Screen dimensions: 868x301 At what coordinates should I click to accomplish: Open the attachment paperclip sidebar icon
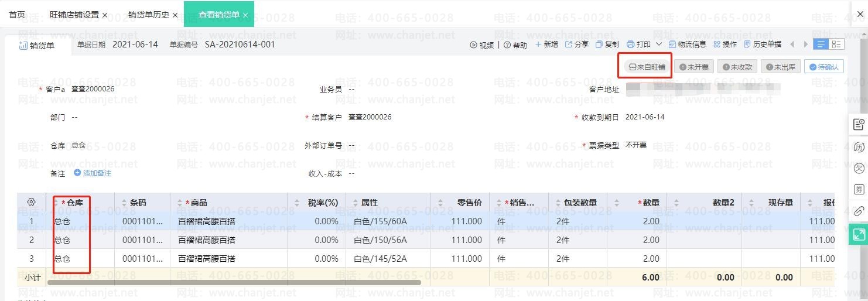click(x=859, y=211)
